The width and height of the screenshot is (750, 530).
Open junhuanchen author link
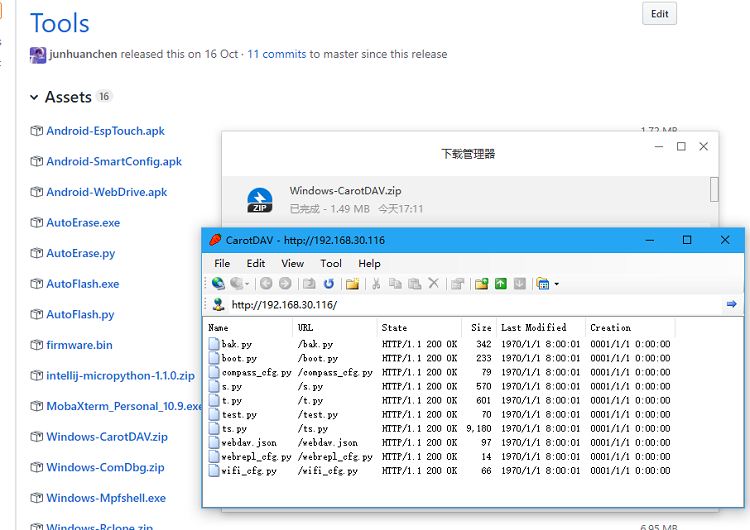tap(83, 54)
